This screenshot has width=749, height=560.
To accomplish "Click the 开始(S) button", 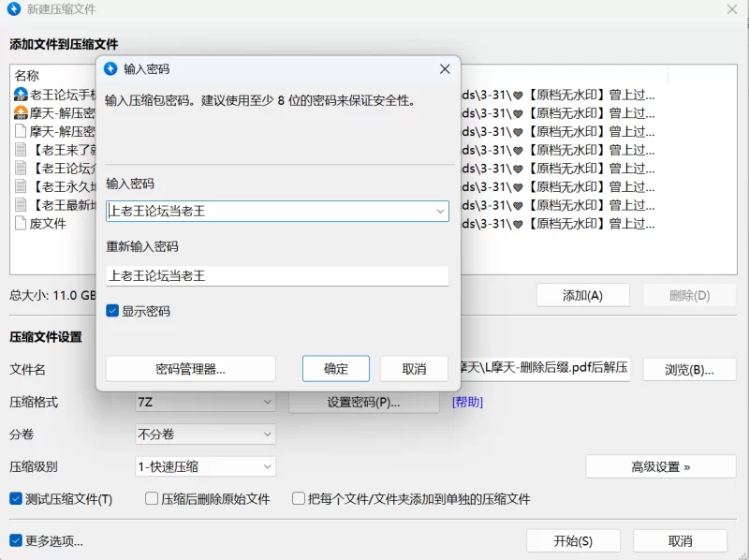I will [x=573, y=541].
